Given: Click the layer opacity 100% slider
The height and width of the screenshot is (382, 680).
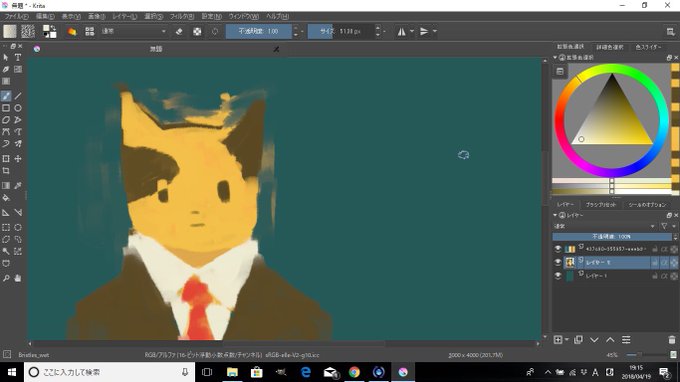Looking at the screenshot, I should (612, 237).
